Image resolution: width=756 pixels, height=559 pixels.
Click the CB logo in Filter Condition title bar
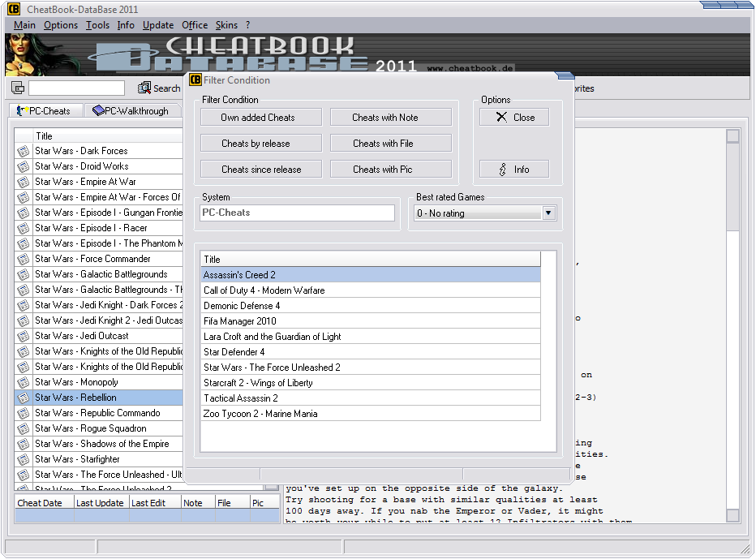point(195,80)
